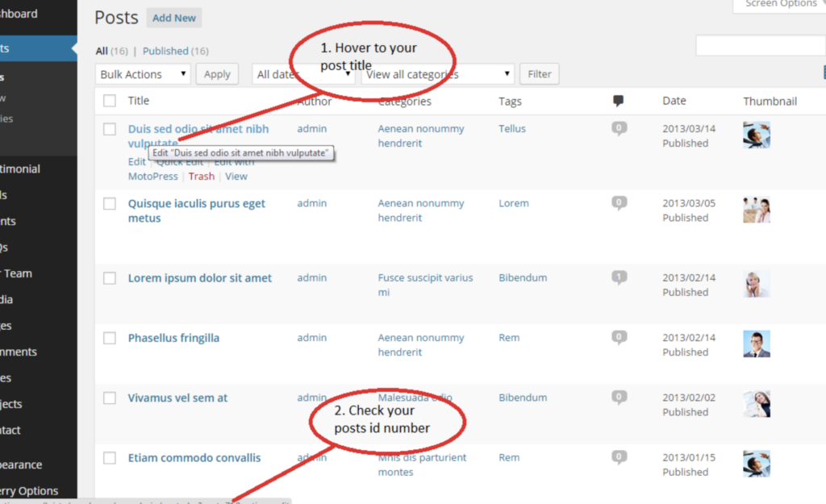Click the comment bubble for Etiam commodo convallis
826x504 pixels.
(x=618, y=457)
